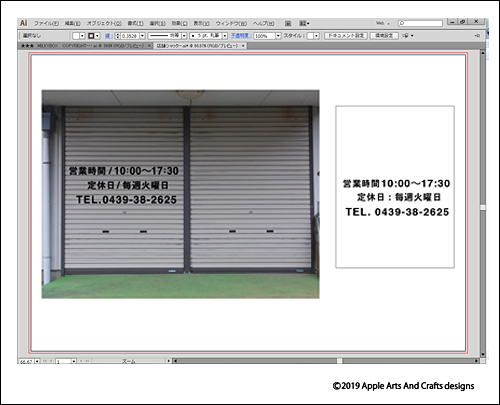Open the opacity 100% dropdown
500x405 pixels.
click(278, 36)
